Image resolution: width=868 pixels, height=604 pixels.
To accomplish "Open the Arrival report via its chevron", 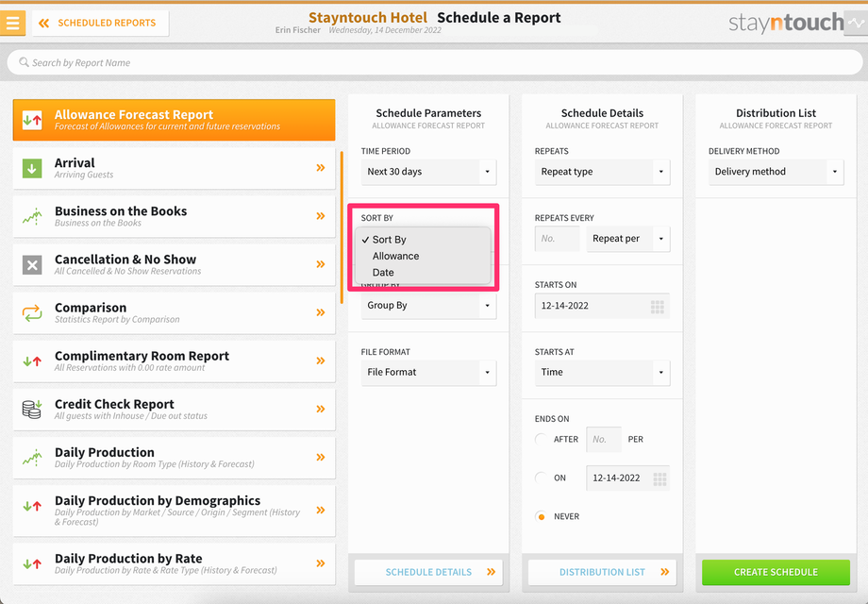I will point(321,168).
